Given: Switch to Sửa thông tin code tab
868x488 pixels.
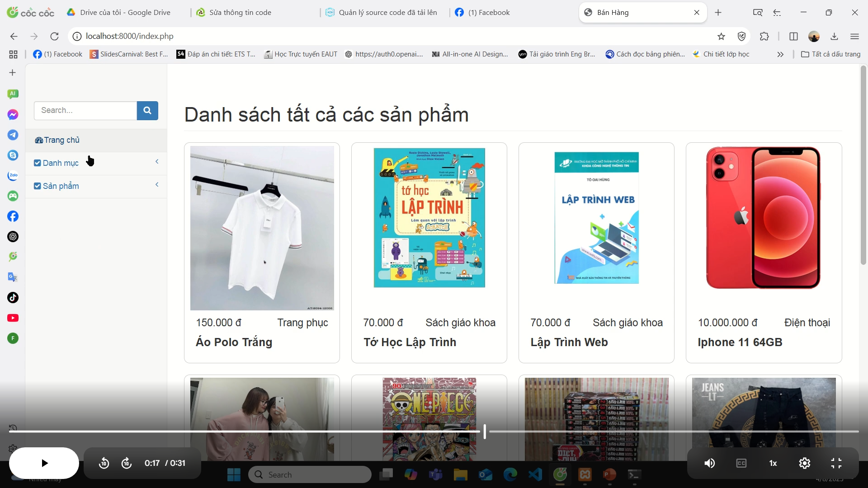Looking at the screenshot, I should [x=240, y=13].
